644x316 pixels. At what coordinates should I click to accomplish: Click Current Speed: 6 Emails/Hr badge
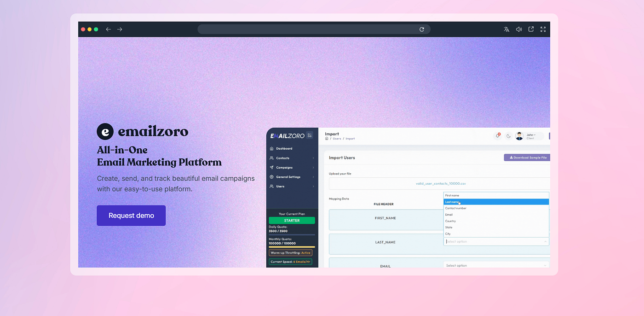coord(291,262)
